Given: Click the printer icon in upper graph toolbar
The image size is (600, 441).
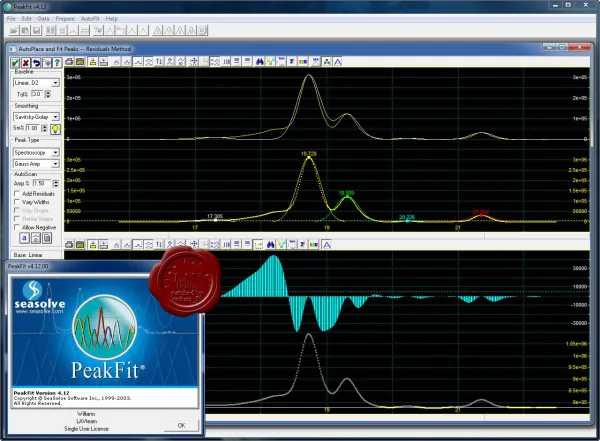Looking at the screenshot, I should click(69, 62).
